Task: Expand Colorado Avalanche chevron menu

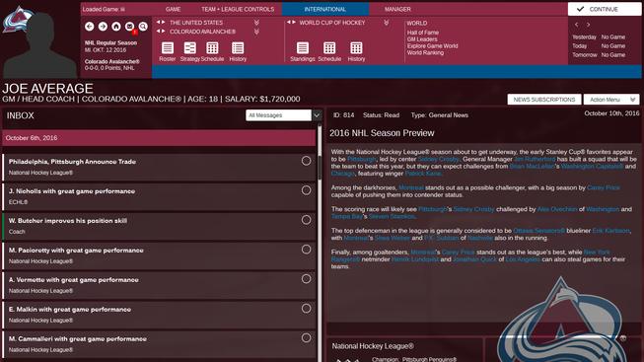Action: click(256, 32)
